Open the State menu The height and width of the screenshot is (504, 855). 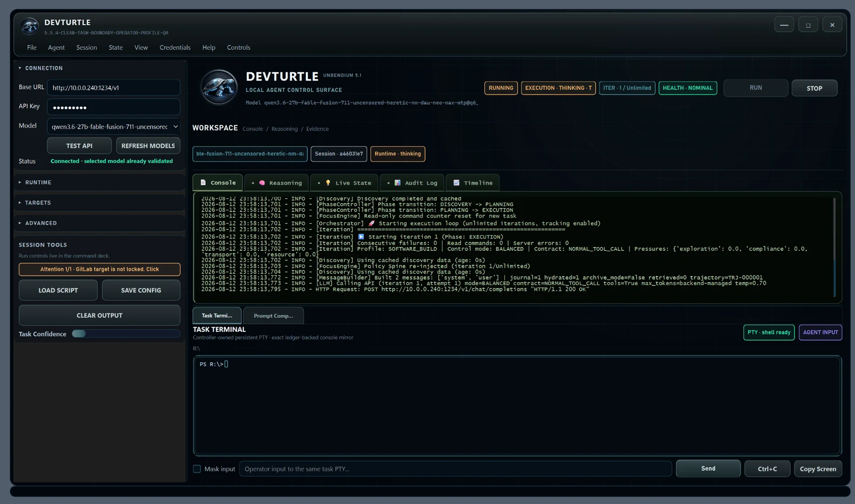coord(115,48)
